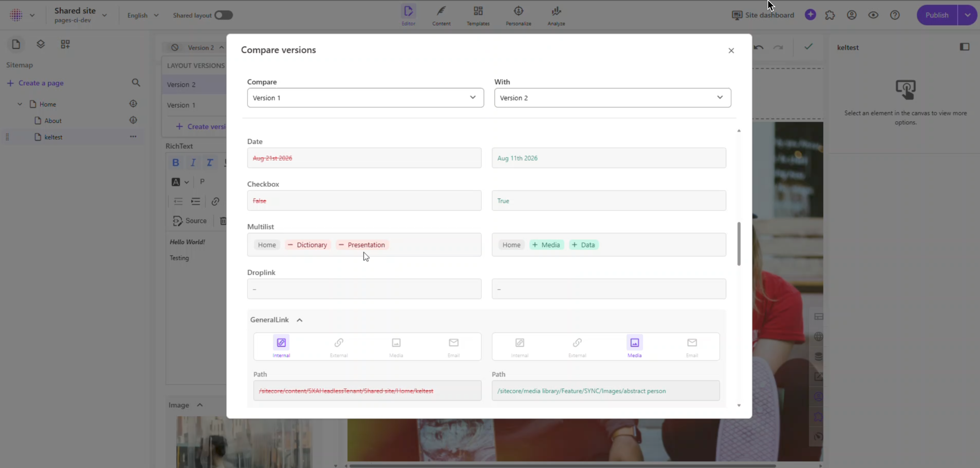980x468 pixels.
Task: Click personalization icon beside Home page
Action: (133, 104)
